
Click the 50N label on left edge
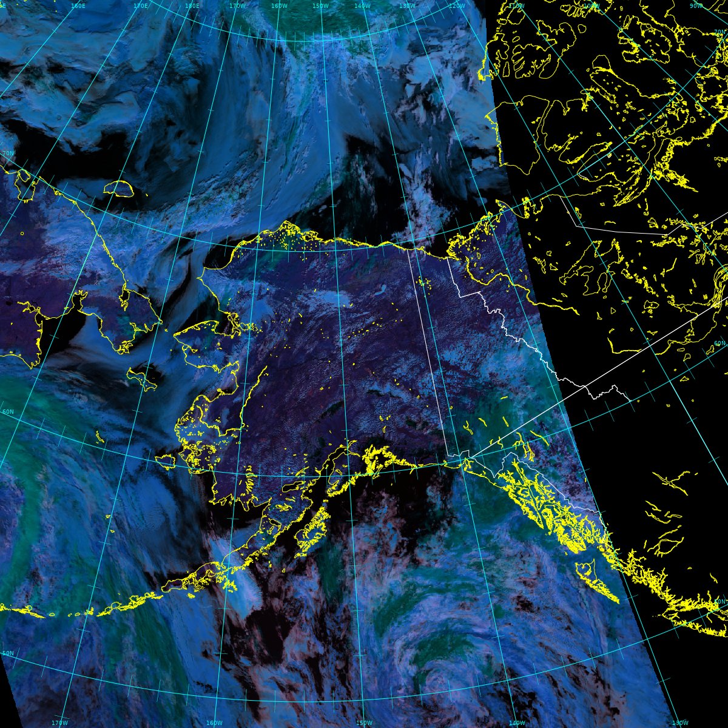8,653
